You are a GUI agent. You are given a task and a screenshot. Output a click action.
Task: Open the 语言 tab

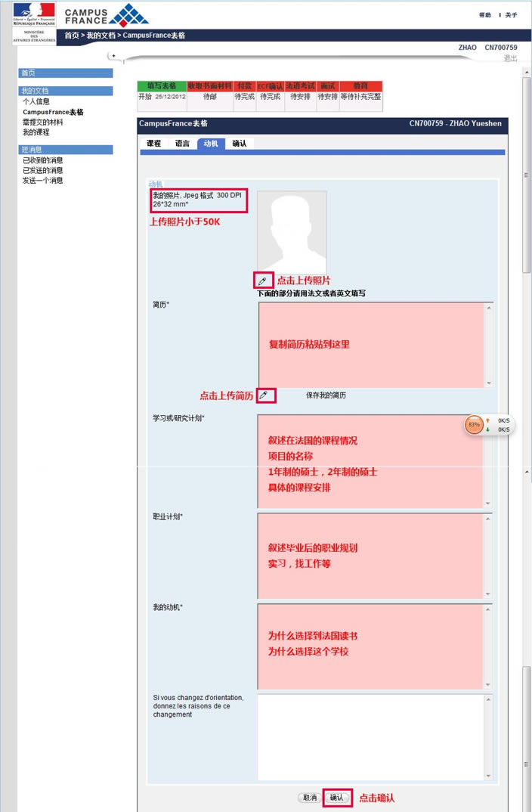182,144
